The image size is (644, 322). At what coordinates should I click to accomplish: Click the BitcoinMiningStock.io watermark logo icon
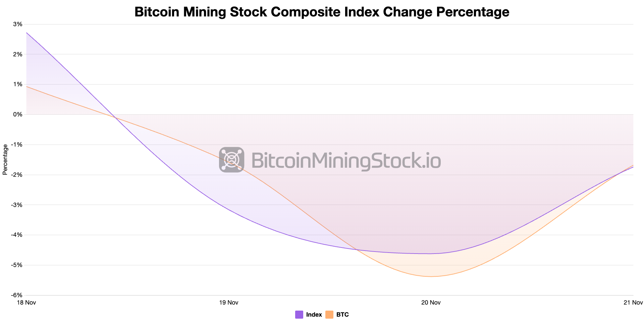click(x=231, y=160)
